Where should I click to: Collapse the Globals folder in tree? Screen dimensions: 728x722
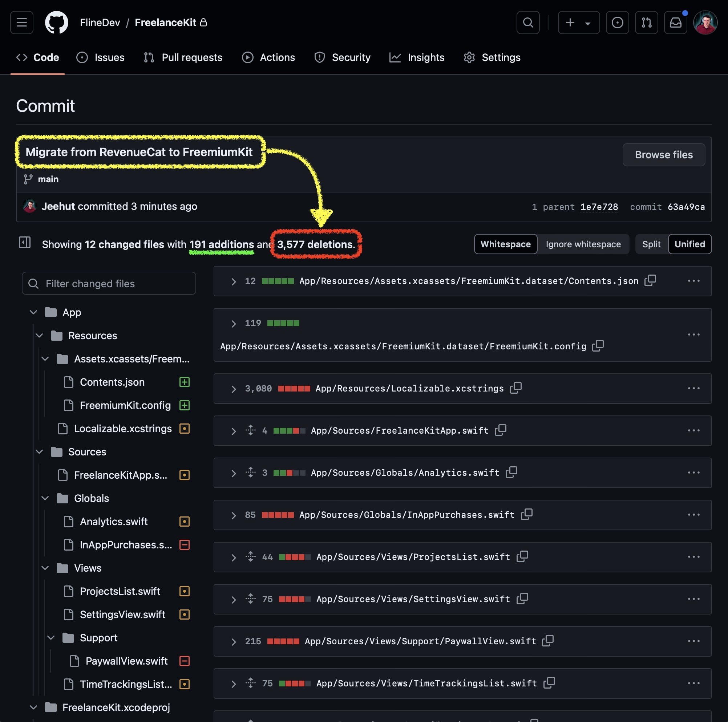tap(45, 498)
